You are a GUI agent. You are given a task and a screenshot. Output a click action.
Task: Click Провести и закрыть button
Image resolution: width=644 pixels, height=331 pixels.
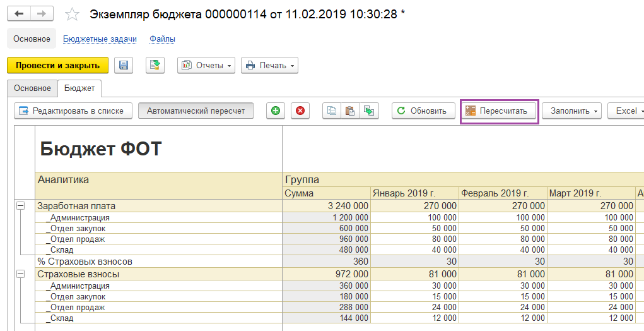[58, 65]
